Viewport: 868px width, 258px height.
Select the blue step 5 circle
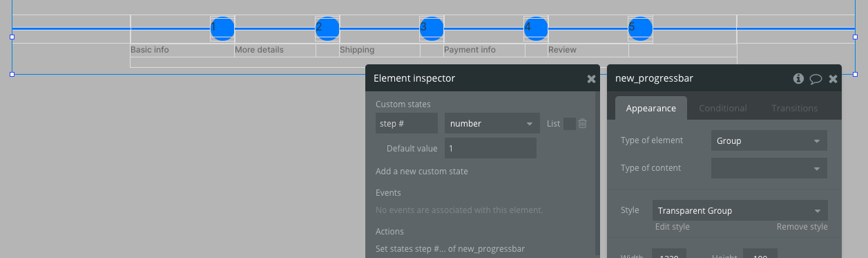tap(640, 28)
